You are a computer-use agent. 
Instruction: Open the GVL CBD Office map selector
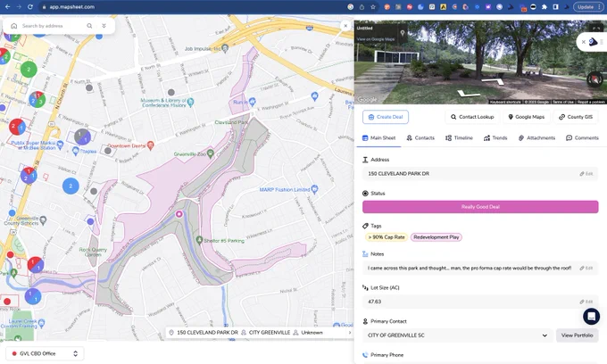coord(45,353)
